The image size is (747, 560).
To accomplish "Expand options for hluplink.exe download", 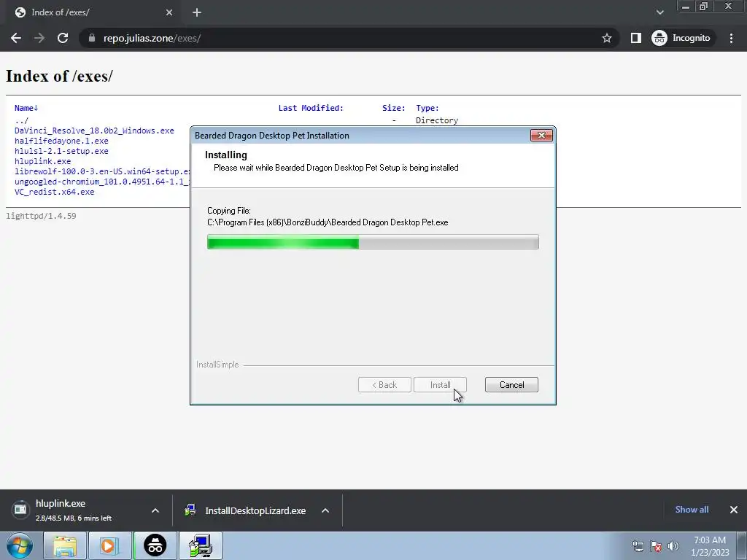I will coord(155,510).
